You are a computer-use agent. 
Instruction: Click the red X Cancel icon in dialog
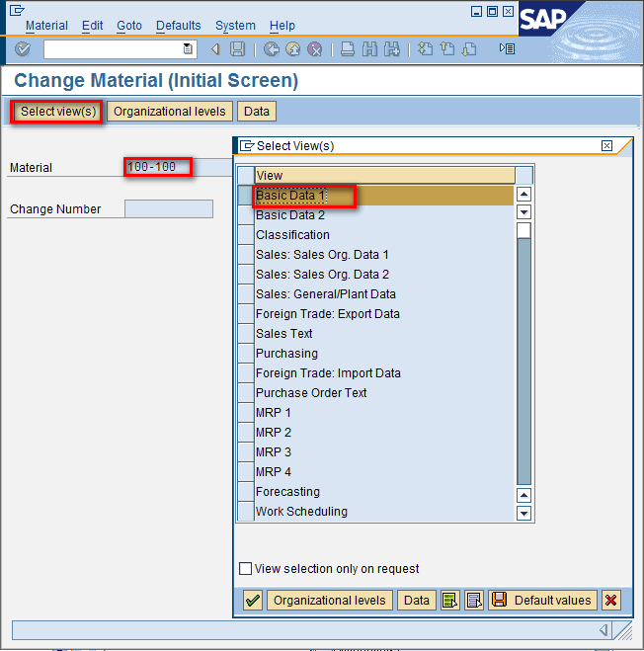(611, 601)
